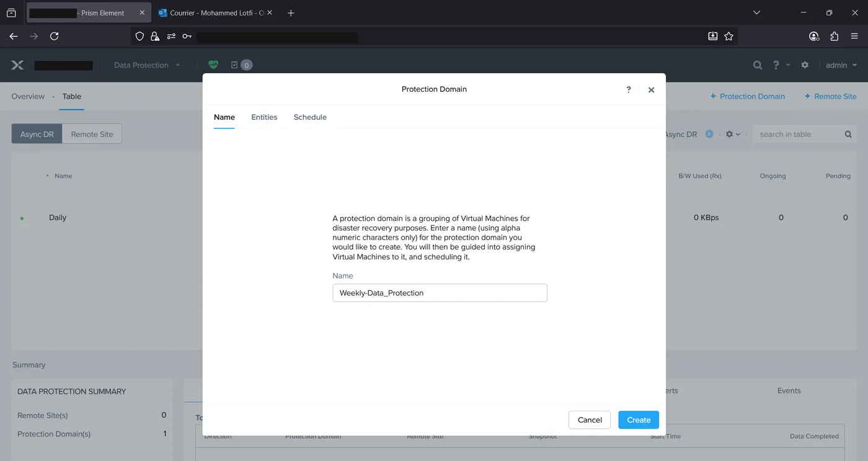Viewport: 868px width, 461px height.
Task: Click the protection domain Name input field
Action: [x=440, y=293]
